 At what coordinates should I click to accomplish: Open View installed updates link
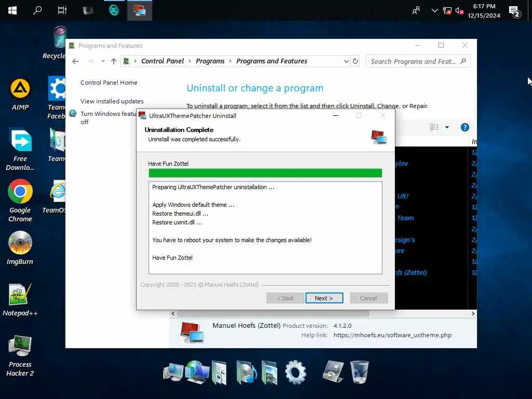click(112, 101)
